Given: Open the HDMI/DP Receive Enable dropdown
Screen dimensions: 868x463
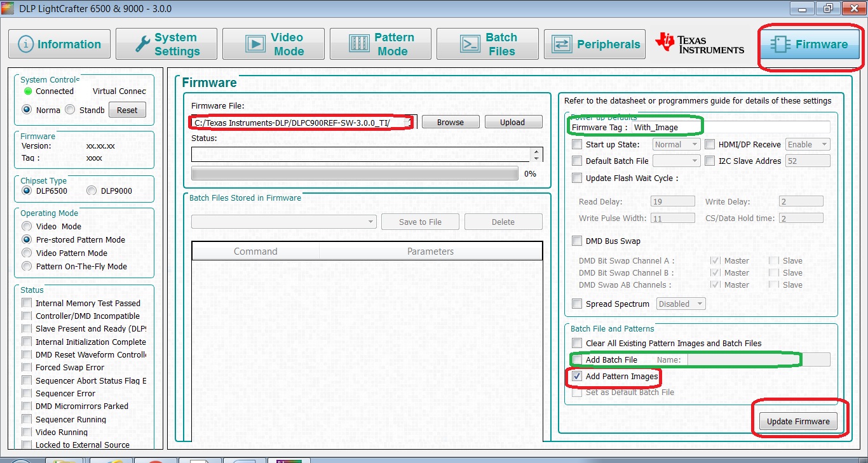Looking at the screenshot, I should point(808,144).
